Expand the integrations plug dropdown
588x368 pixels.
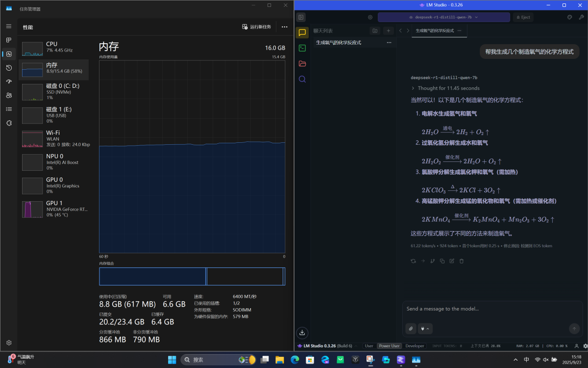[424, 329]
